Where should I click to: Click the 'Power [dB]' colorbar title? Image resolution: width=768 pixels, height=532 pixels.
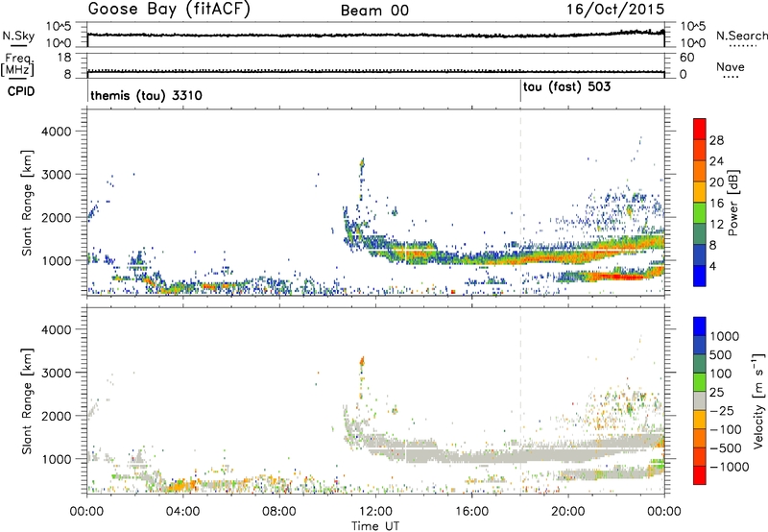[x=732, y=203]
